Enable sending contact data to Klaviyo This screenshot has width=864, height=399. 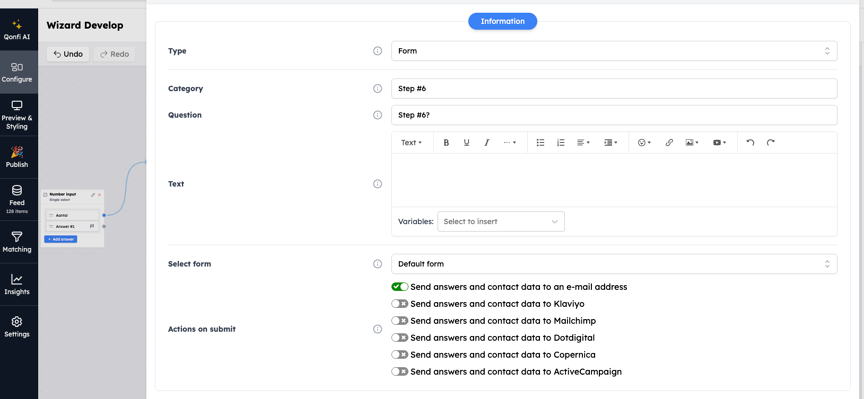point(399,304)
